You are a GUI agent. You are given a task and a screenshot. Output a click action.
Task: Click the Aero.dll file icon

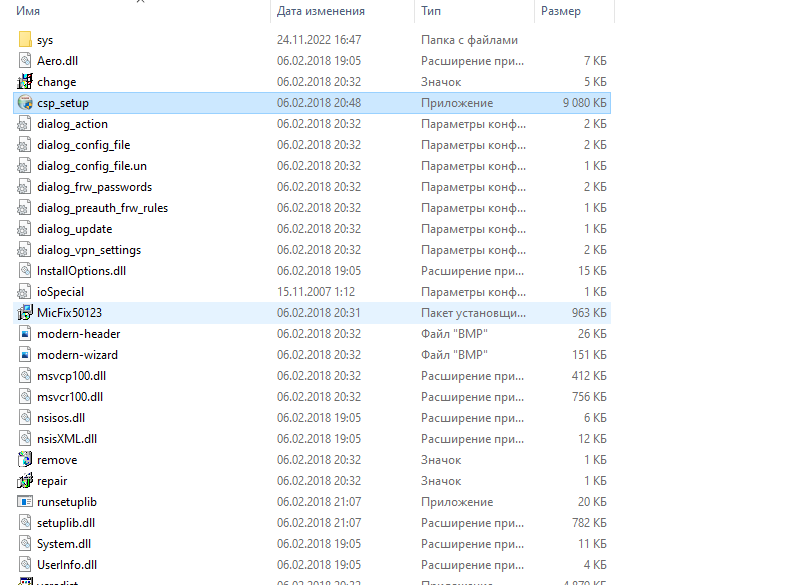point(25,60)
